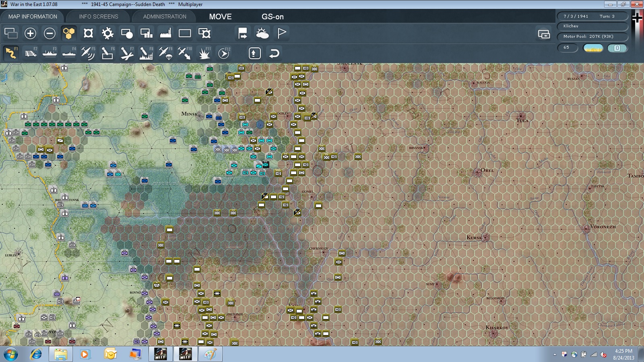Select the F8 bomb city mode
The height and width of the screenshot is (362, 644).
[x=146, y=53]
